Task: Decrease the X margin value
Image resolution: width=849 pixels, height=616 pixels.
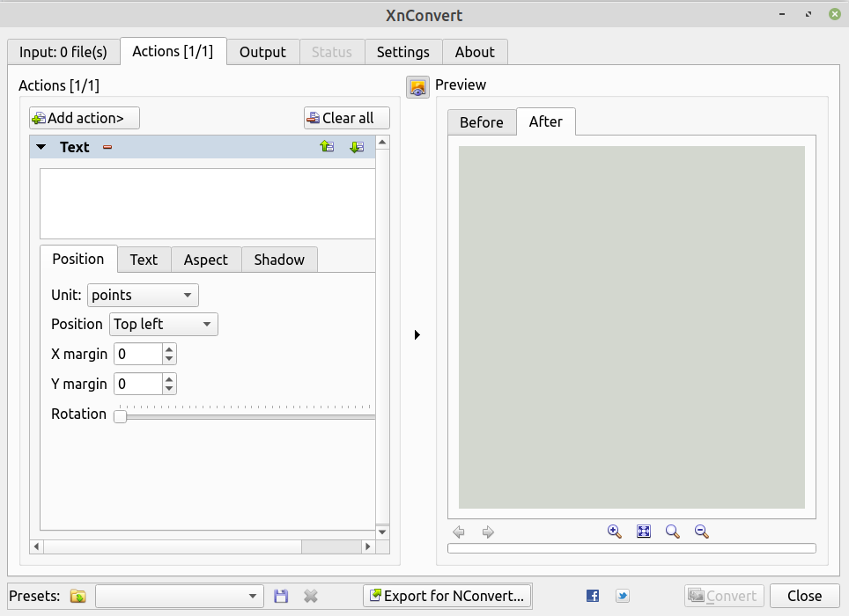Action: point(169,359)
